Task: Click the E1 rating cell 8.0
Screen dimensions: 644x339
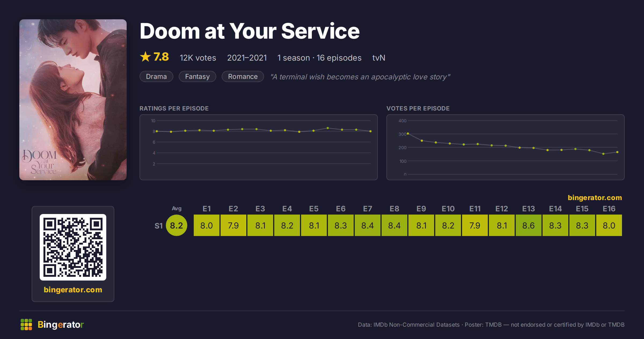Action: point(207,225)
